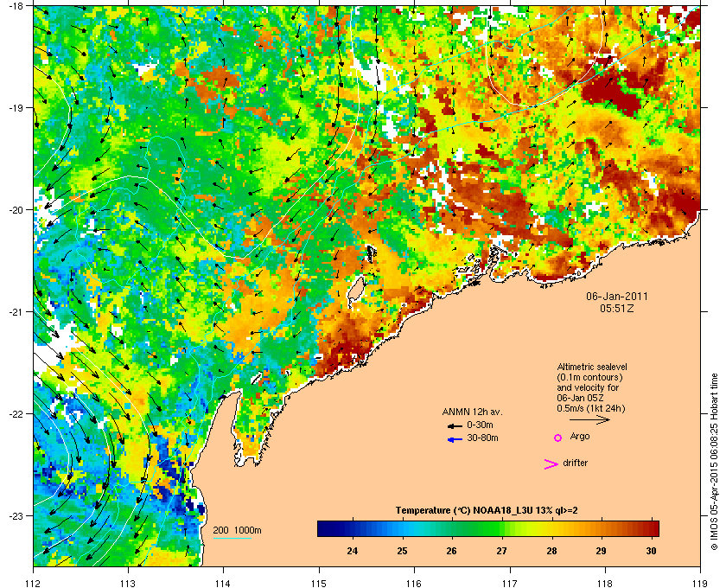Click the latitude axis label -20
This screenshot has width=726, height=588.
click(16, 210)
